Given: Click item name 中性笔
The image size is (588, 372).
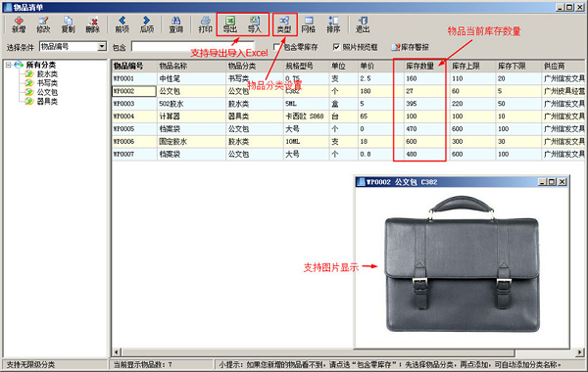Looking at the screenshot, I should pyautogui.click(x=170, y=78).
